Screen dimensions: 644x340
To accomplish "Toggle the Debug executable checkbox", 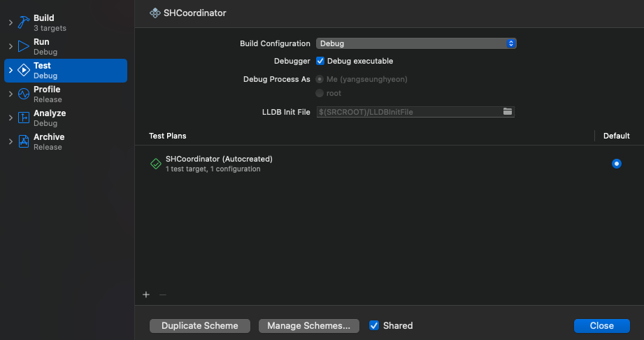I will (320, 61).
